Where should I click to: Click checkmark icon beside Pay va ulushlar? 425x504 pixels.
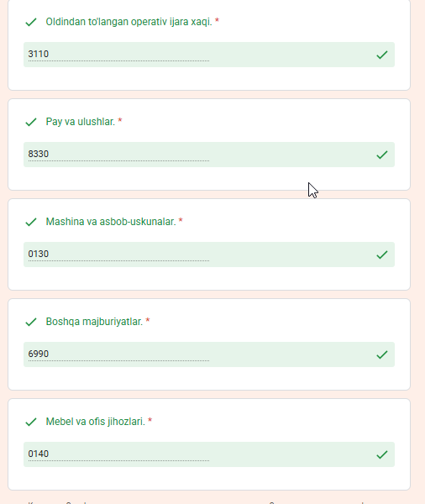[31, 122]
